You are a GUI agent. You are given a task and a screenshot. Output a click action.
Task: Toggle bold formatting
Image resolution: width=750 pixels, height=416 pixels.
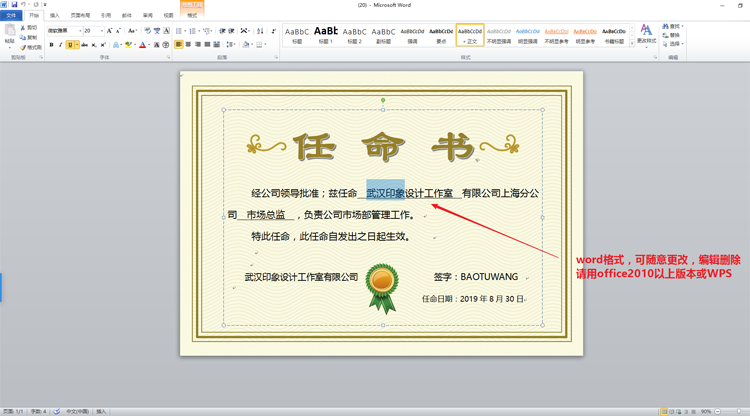point(52,45)
